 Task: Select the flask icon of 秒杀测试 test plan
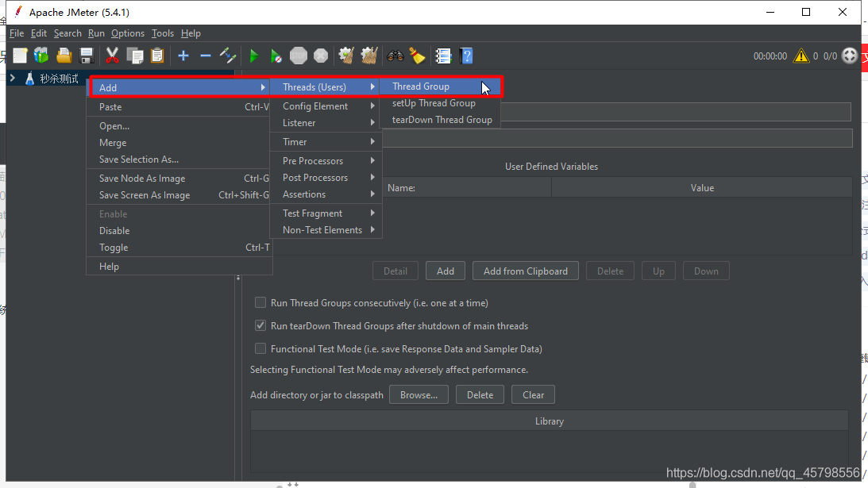(x=30, y=79)
